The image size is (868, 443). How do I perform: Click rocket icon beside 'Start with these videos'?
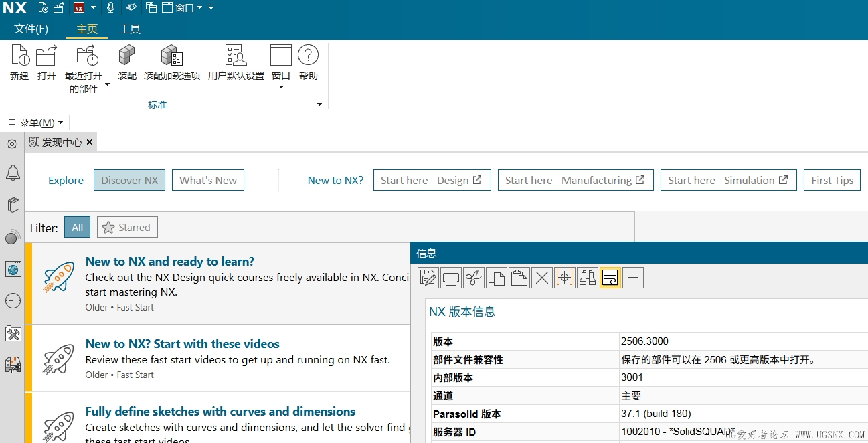pyautogui.click(x=58, y=359)
